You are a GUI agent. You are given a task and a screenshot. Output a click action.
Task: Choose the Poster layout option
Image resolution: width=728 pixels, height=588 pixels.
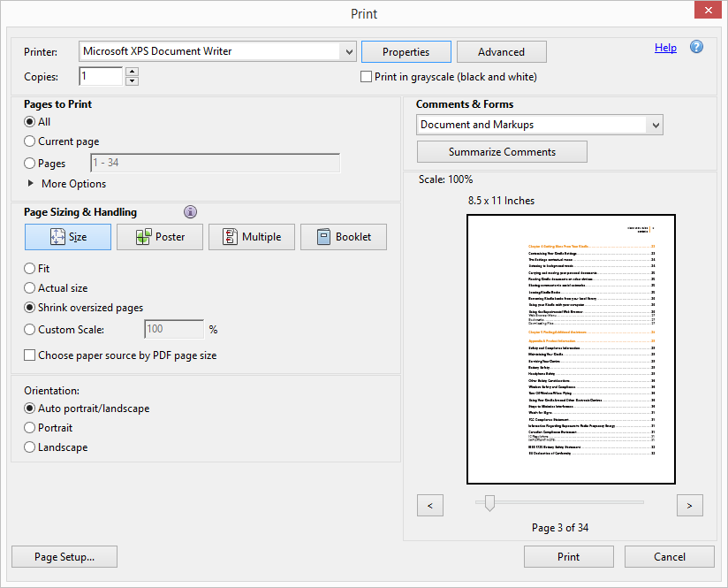tap(160, 237)
